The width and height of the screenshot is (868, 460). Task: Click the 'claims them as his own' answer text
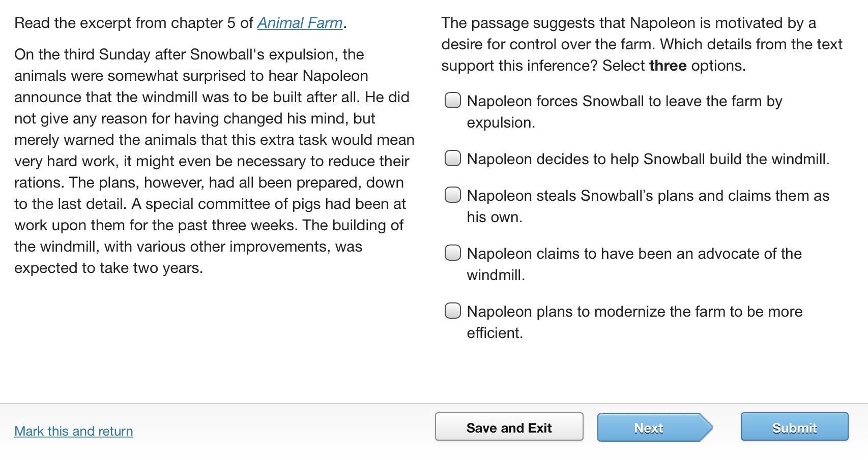(x=648, y=206)
